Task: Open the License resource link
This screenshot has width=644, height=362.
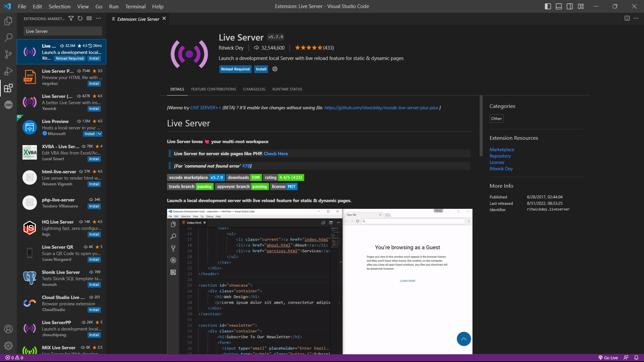Action: pyautogui.click(x=497, y=162)
